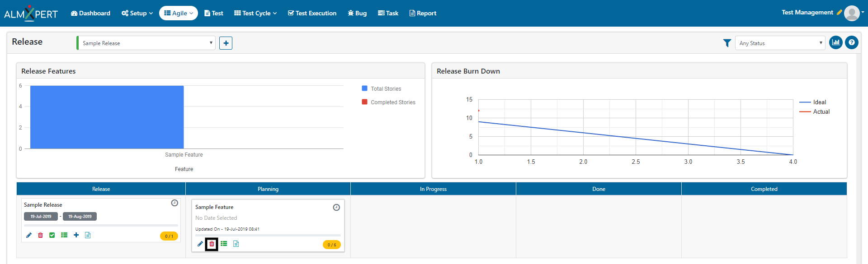
Task: Open the user avatar menu
Action: pyautogui.click(x=852, y=13)
